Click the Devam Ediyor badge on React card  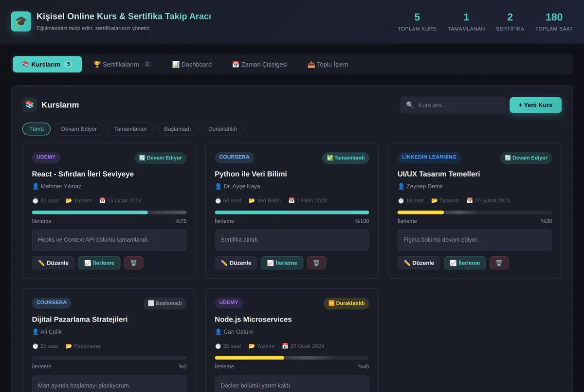coord(161,158)
